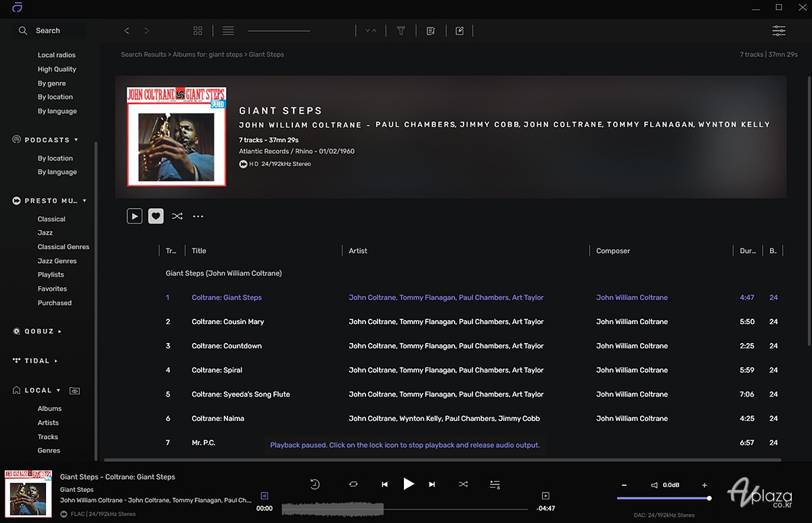Collapse the Podcasts section

(76, 140)
